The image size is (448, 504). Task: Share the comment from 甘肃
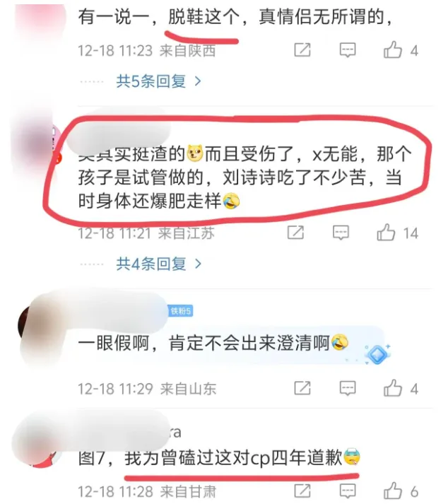(302, 491)
